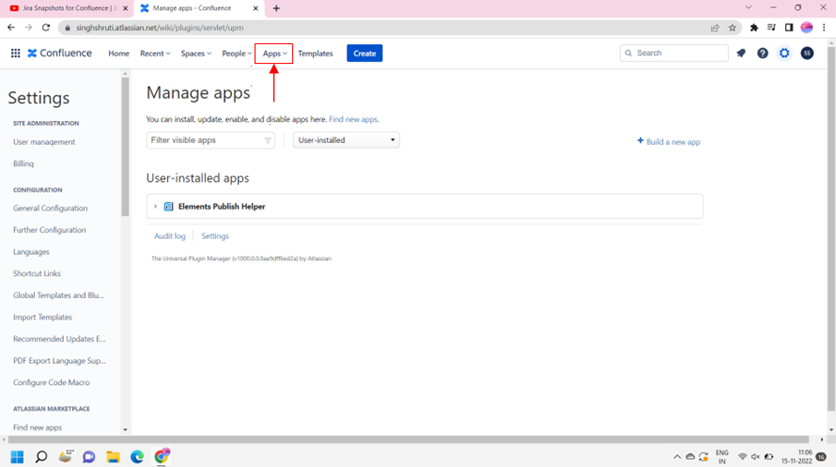836x467 pixels.
Task: Open Languages in sidebar
Action: coord(31,252)
